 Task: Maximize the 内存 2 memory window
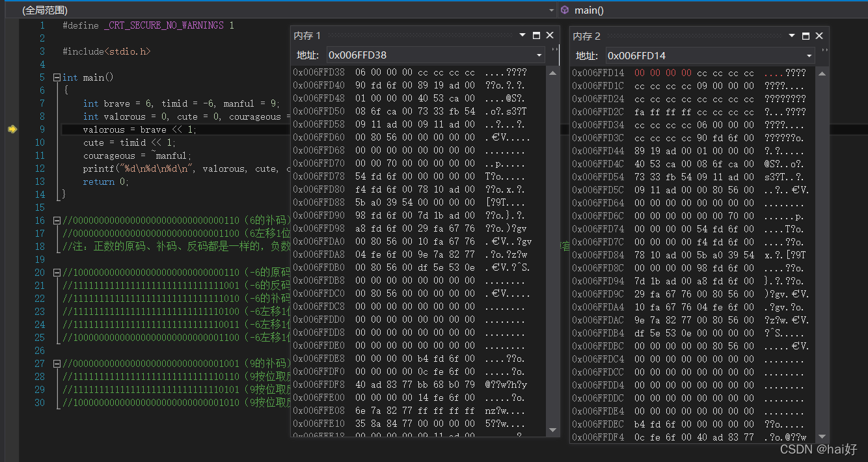806,36
